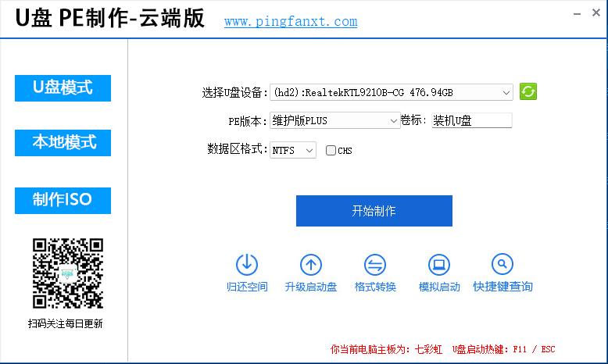608x364 pixels.
Task: Open the 数据区格式 NTFS dropdown
Action: (293, 150)
